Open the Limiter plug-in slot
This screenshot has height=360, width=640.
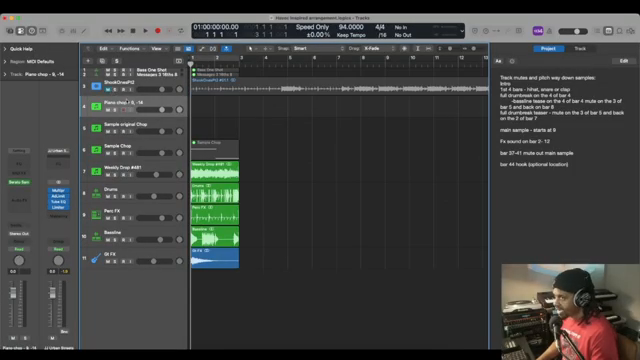point(58,207)
